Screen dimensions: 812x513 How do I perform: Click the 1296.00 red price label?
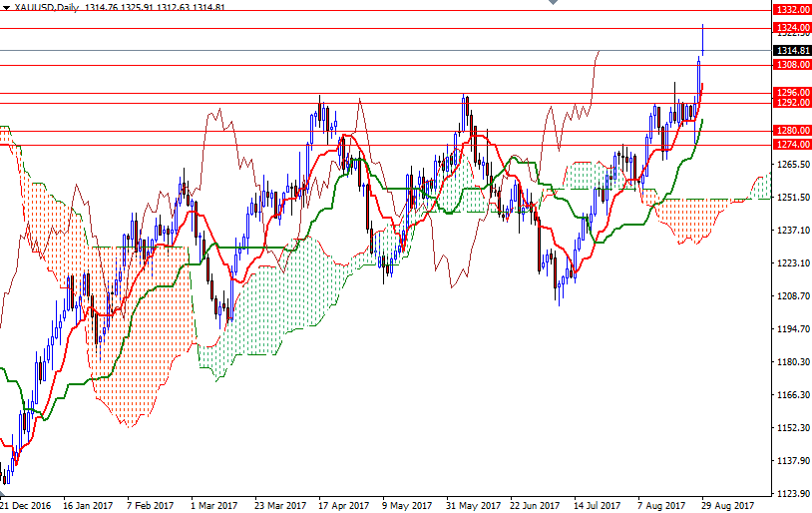pyautogui.click(x=791, y=93)
